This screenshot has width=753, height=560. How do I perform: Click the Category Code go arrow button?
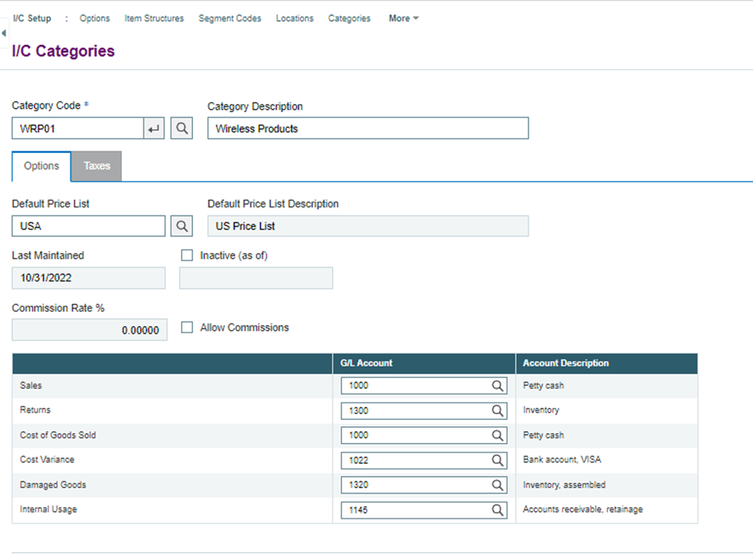(154, 128)
